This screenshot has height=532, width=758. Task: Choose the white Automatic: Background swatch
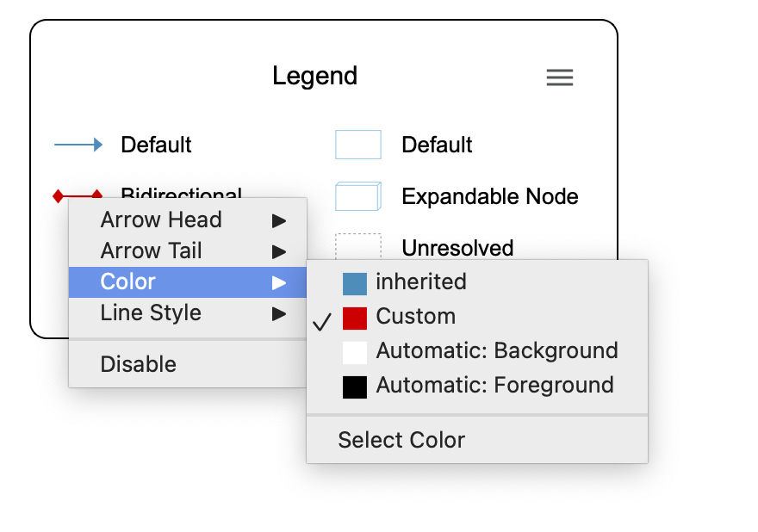(x=354, y=352)
